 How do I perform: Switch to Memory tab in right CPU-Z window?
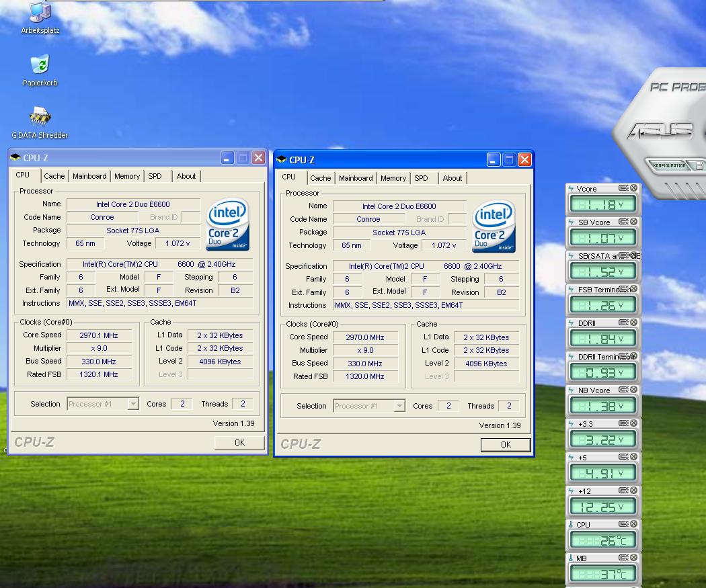coord(393,178)
